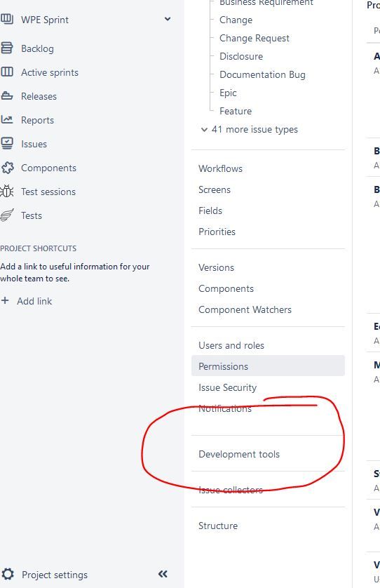
Task: Open Issues in the sidebar
Action: 34,144
